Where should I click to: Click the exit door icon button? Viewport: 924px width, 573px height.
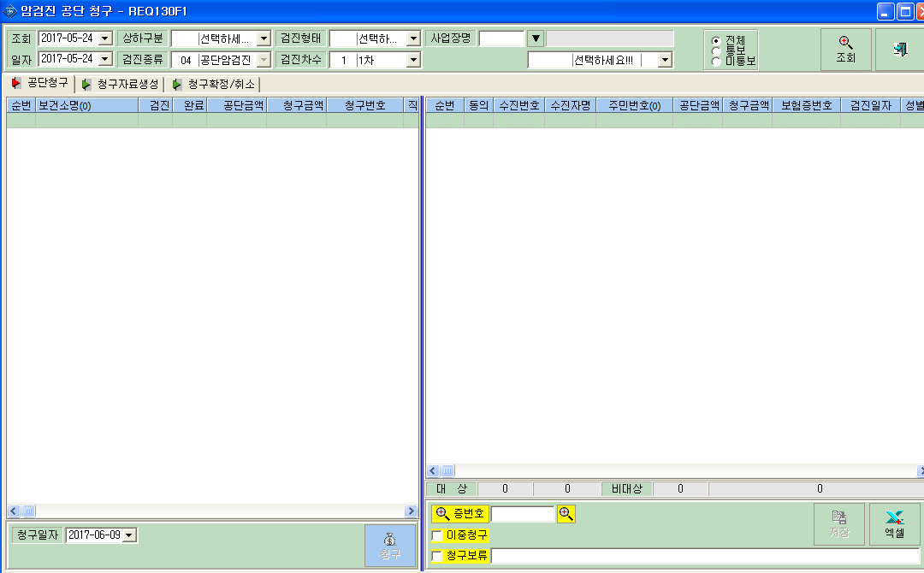tap(900, 50)
